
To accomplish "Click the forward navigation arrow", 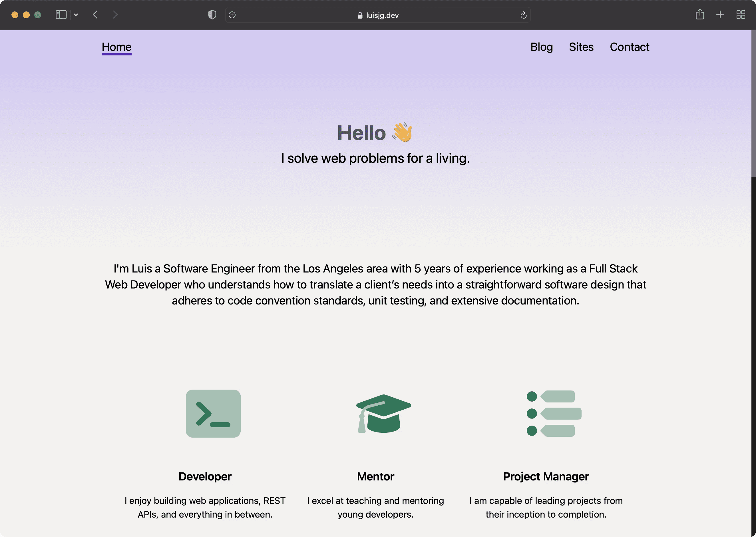I will click(115, 15).
